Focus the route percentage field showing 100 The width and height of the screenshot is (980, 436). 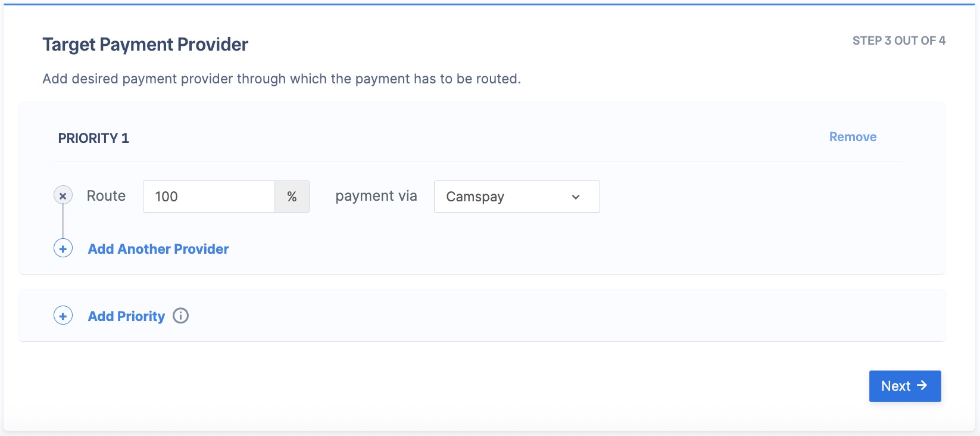pos(209,197)
